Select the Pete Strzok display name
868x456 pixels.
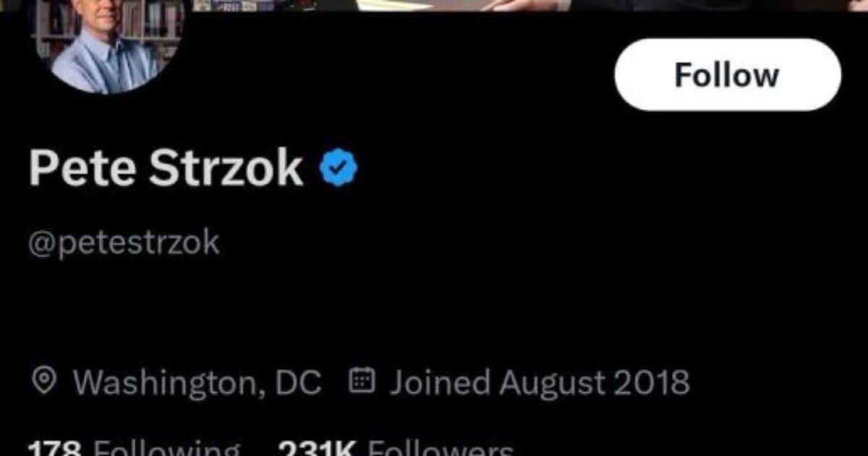166,168
